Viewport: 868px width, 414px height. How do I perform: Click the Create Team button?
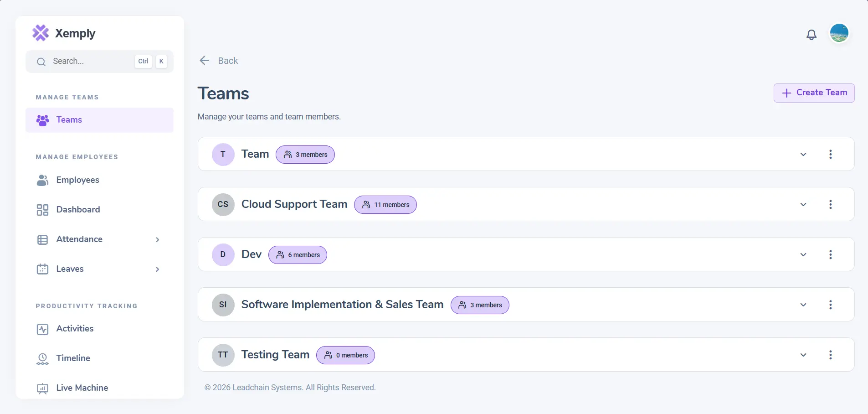point(814,93)
